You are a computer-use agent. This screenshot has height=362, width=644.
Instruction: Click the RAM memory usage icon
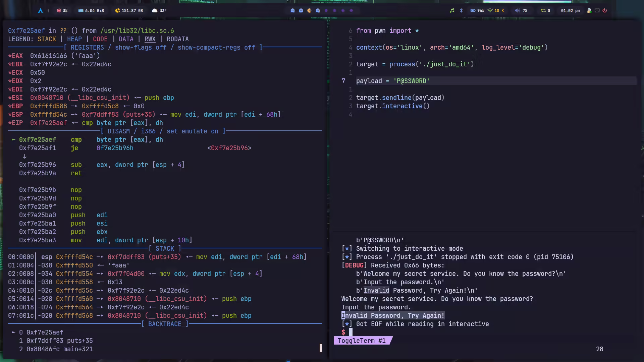click(x=81, y=11)
